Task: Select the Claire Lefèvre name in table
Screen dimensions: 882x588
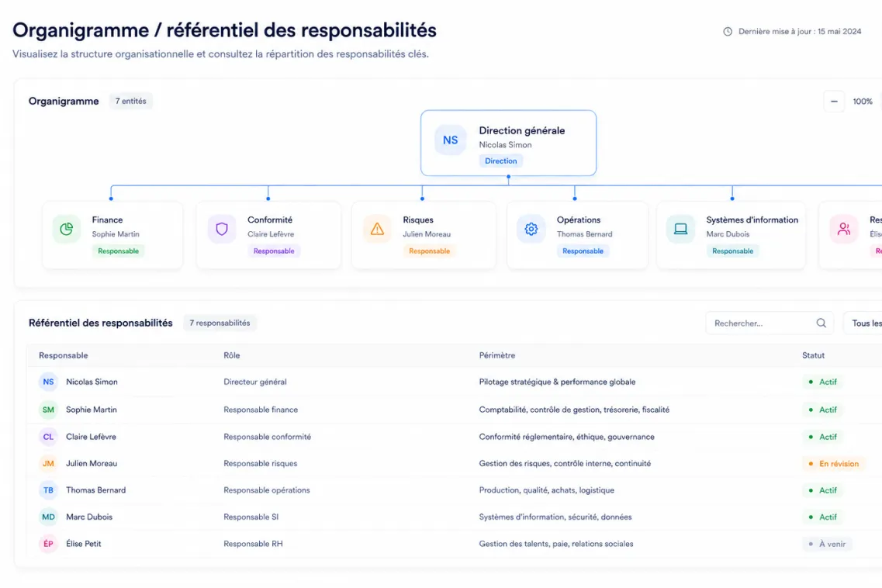Action: 91,437
